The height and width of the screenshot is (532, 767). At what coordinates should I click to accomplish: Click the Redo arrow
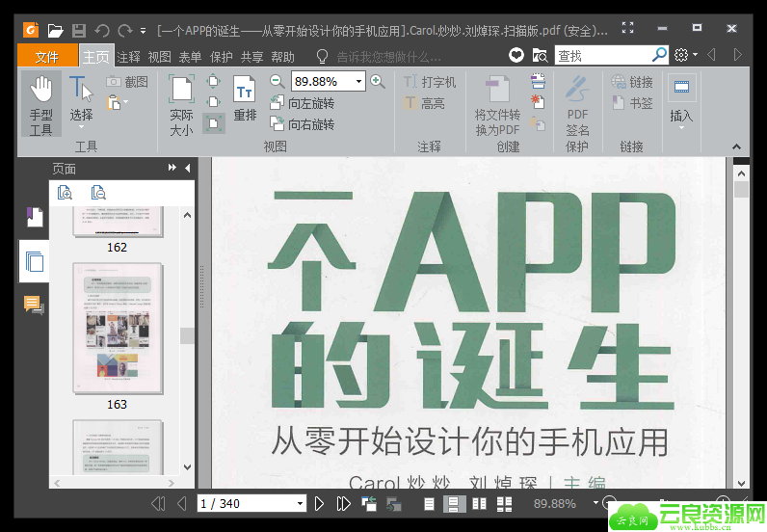click(125, 31)
